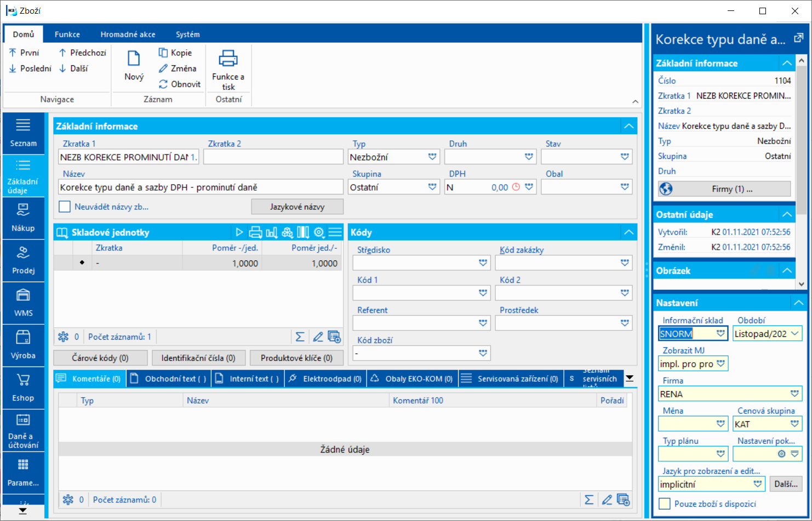Toggle the Neuvádět názvy zb... checkbox
Viewport: 812px width, 521px height.
pos(65,207)
